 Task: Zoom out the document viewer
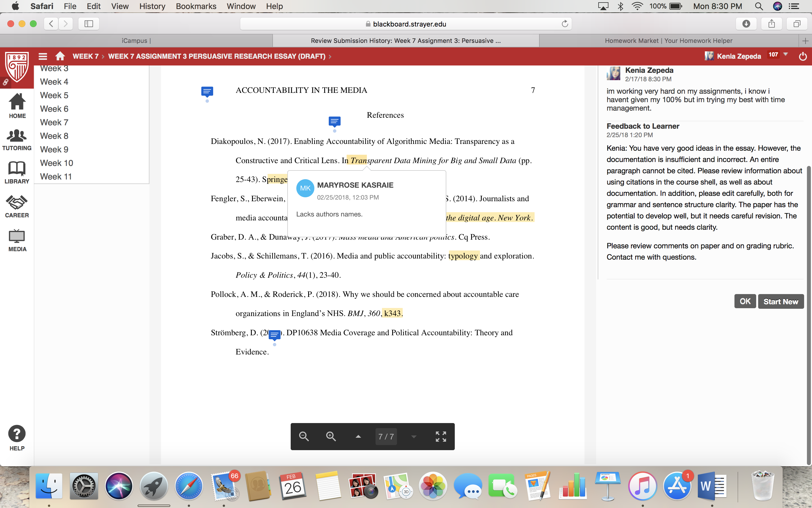(x=304, y=436)
